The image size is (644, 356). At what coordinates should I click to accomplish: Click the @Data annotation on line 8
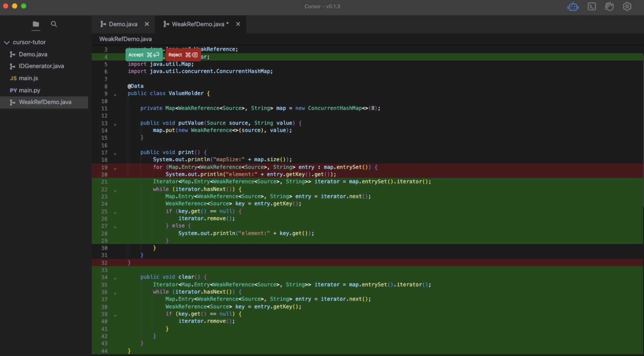136,86
